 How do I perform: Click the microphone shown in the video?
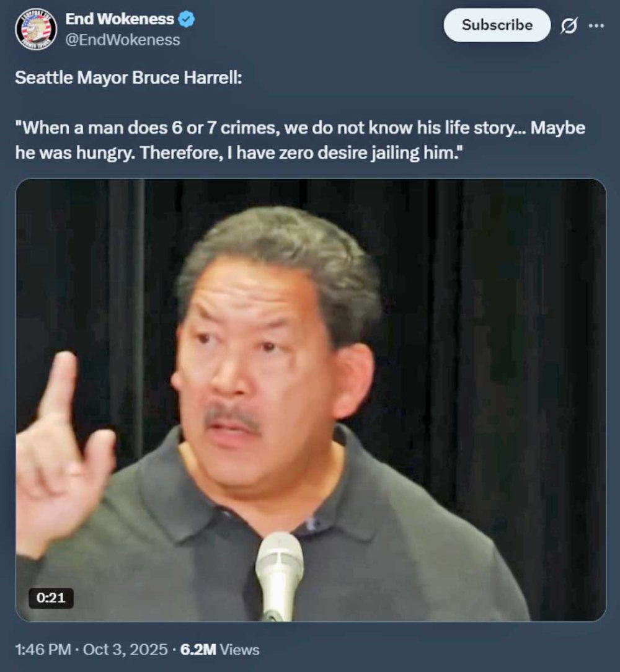pyautogui.click(x=279, y=575)
